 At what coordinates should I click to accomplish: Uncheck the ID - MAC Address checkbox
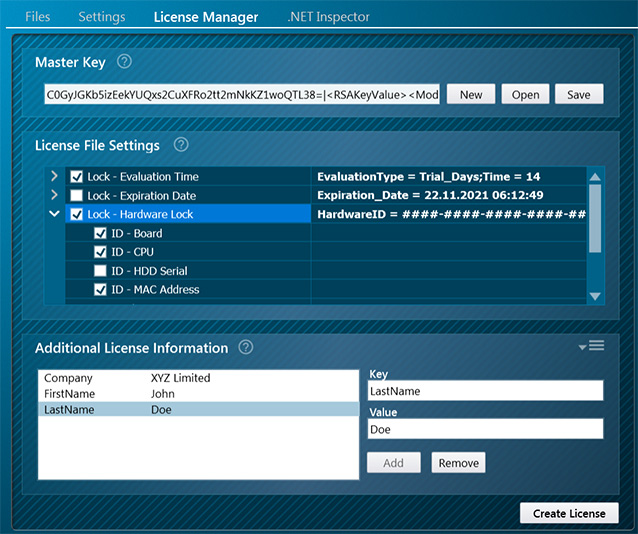coord(100,290)
